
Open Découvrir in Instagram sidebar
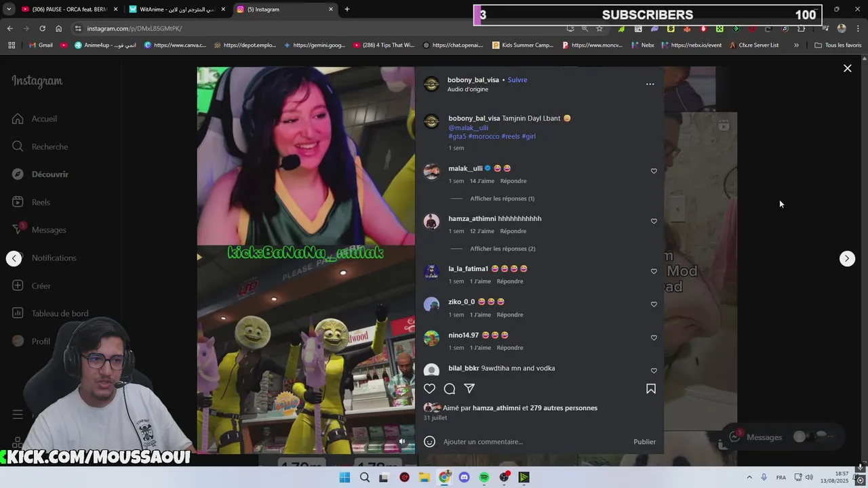(41, 174)
